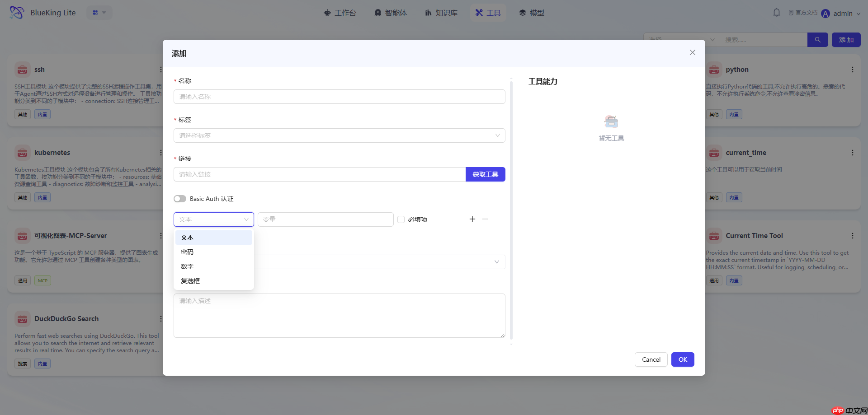
Task: Click the python tool icon
Action: [714, 70]
